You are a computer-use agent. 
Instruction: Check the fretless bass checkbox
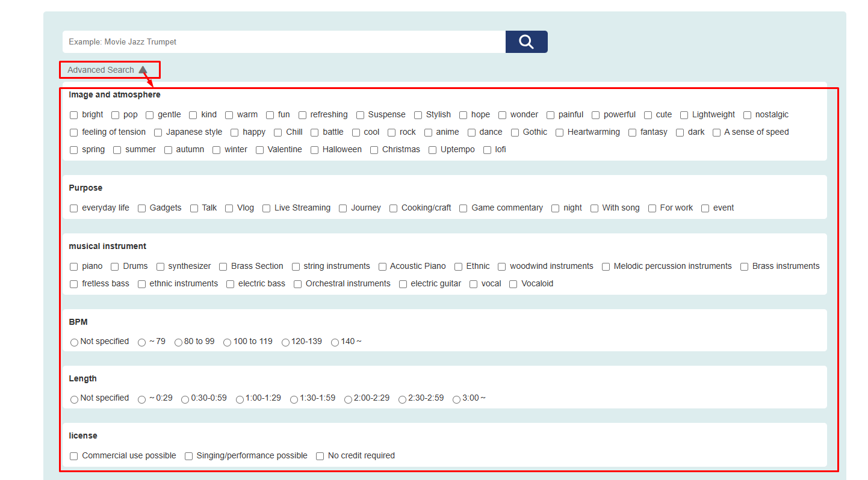pos(74,284)
